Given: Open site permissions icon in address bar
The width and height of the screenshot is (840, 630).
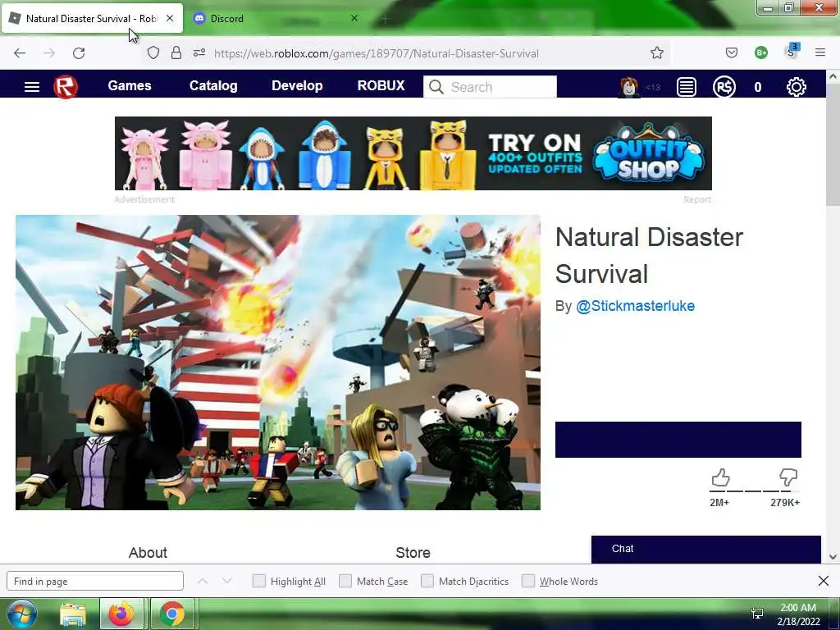Looking at the screenshot, I should click(x=199, y=53).
